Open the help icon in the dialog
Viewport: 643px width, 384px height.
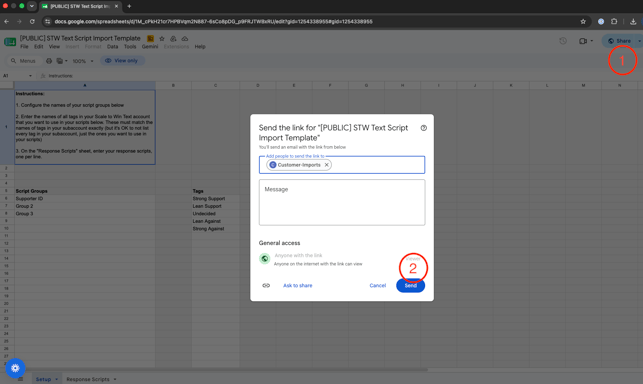[424, 128]
